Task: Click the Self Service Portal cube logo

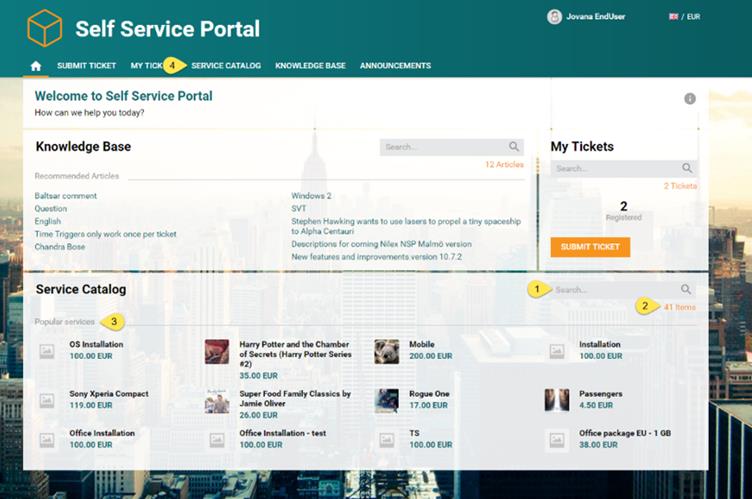Action: coord(44,28)
